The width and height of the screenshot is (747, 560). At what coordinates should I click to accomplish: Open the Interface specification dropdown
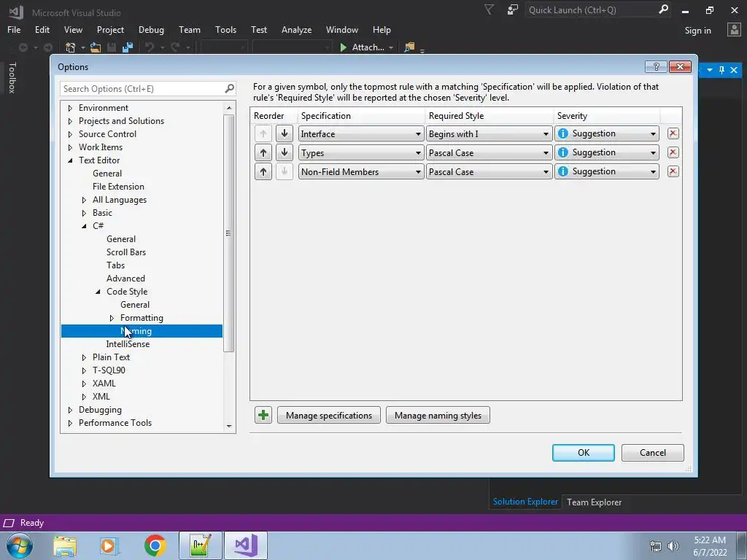tap(361, 134)
